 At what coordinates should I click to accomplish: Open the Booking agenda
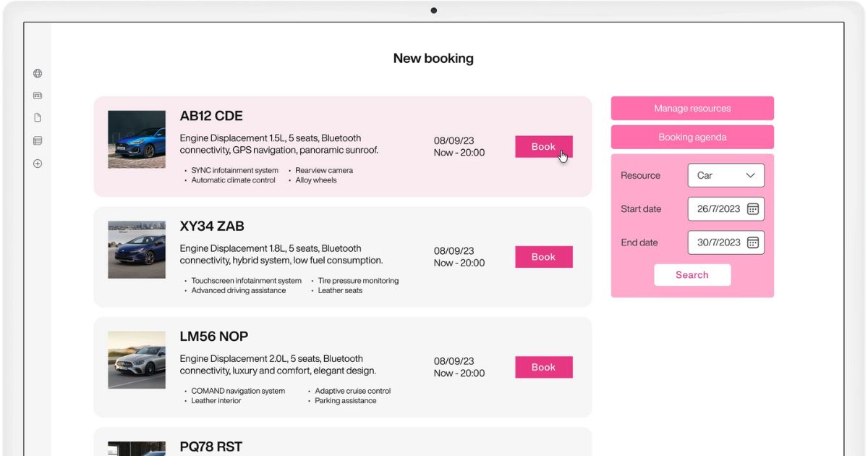[692, 138]
